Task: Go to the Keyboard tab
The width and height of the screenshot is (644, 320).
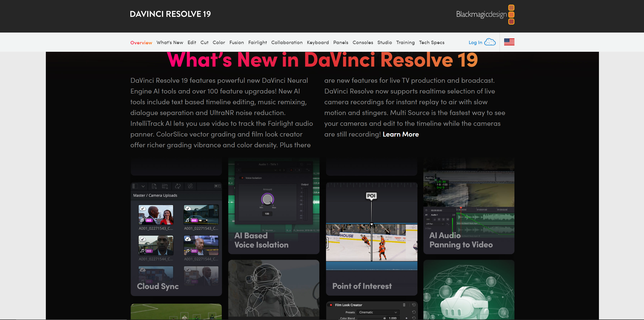Action: point(318,43)
